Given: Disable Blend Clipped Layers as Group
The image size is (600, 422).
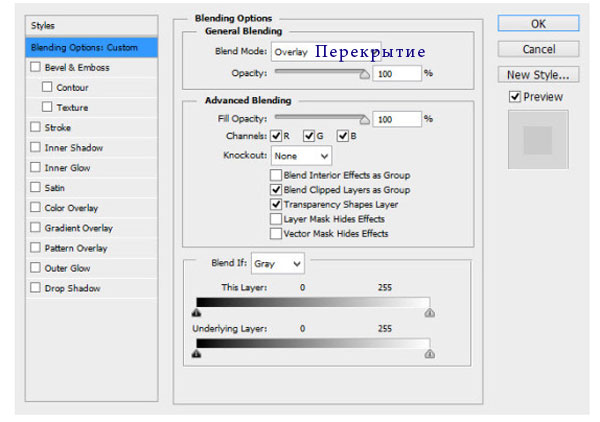Looking at the screenshot, I should coord(276,189).
